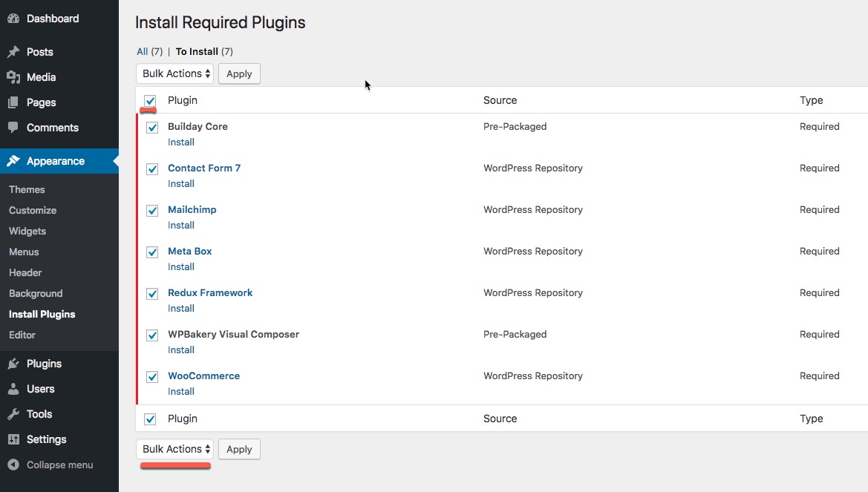Open the Plugins menu
Viewport: 868px width, 492px height.
tap(45, 364)
